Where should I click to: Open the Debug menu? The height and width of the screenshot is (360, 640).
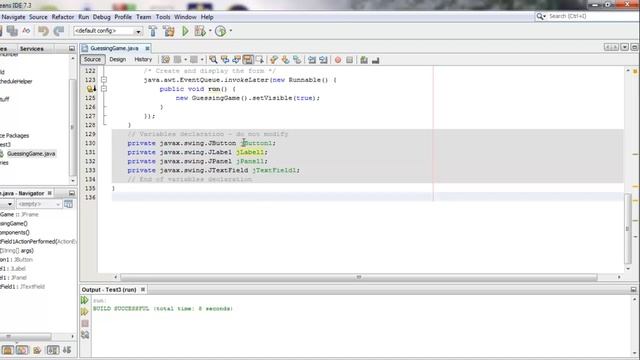tap(102, 17)
